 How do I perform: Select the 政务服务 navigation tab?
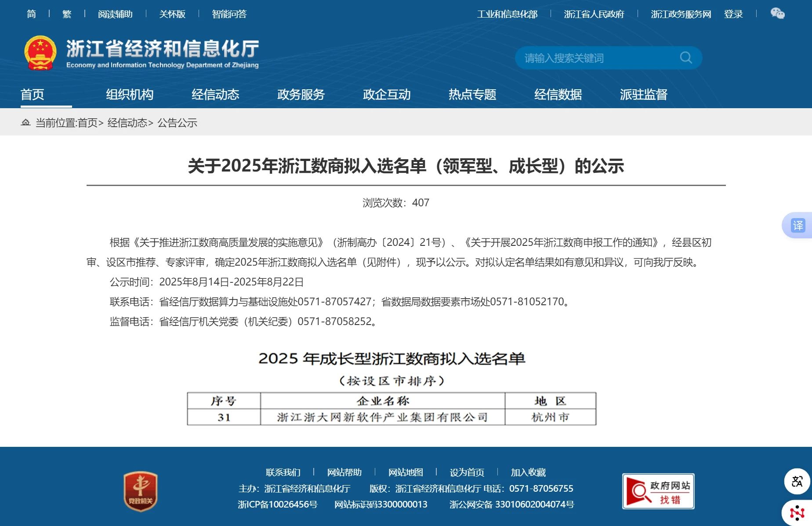[x=301, y=95]
